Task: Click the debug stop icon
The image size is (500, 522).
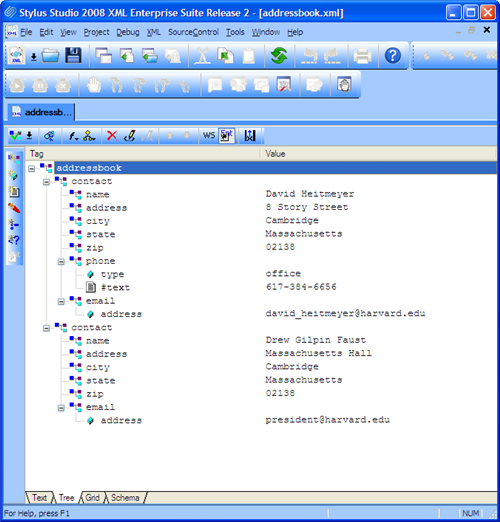Action: pos(63,85)
